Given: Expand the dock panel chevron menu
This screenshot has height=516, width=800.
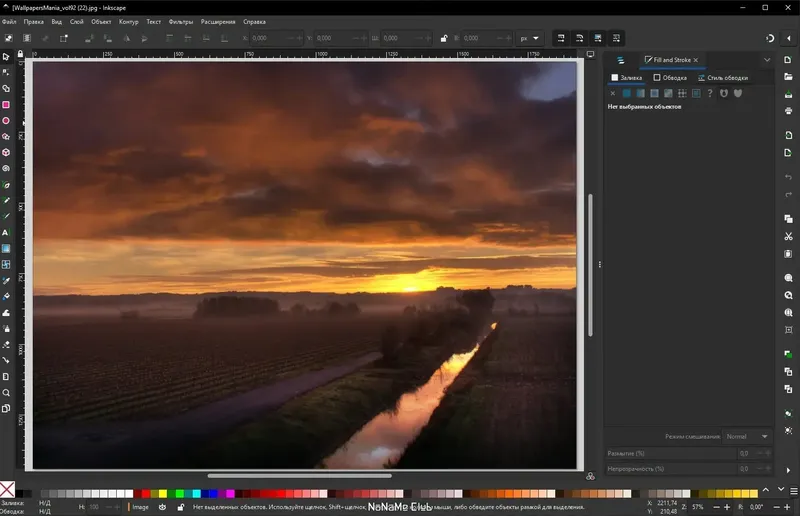Looking at the screenshot, I should [767, 60].
